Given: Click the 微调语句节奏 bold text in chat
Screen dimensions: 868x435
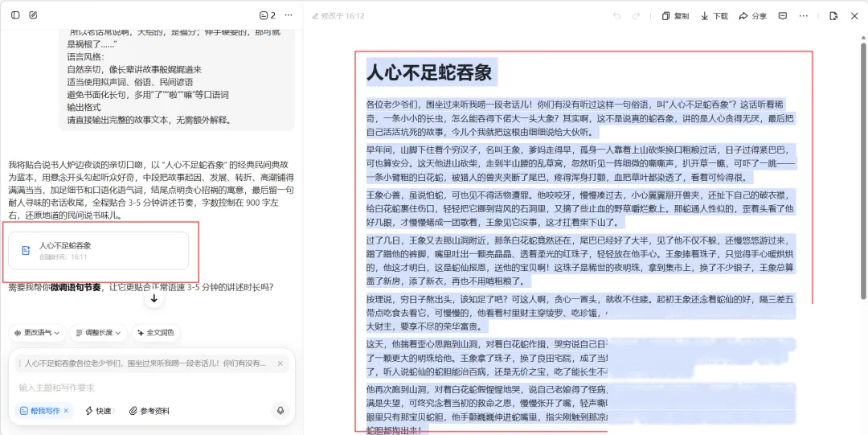Looking at the screenshot, I should coord(76,287).
